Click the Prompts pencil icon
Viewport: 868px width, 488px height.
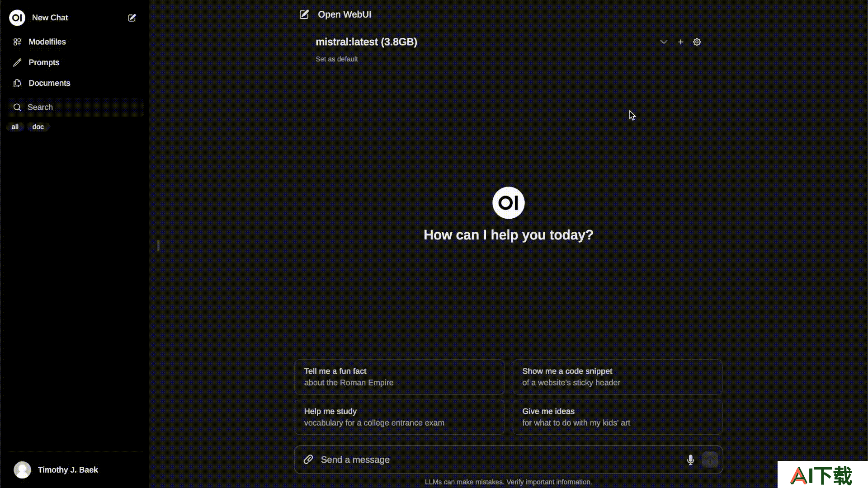pos(17,62)
